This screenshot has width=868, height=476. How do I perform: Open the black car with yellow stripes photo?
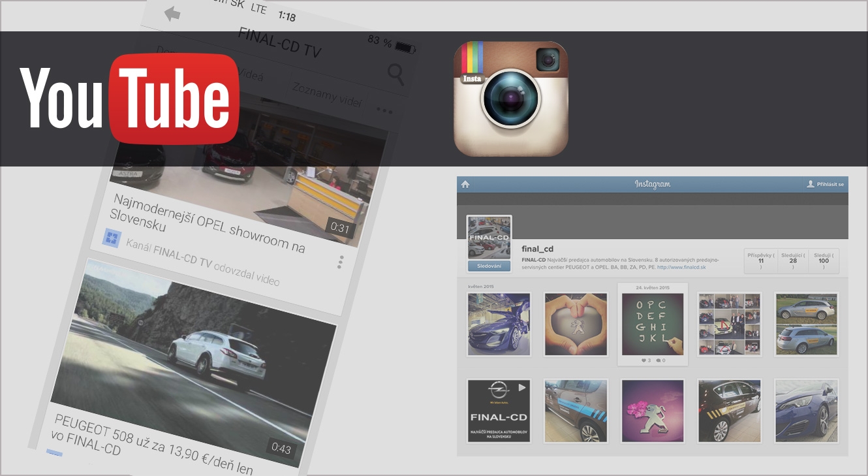pyautogui.click(x=730, y=411)
